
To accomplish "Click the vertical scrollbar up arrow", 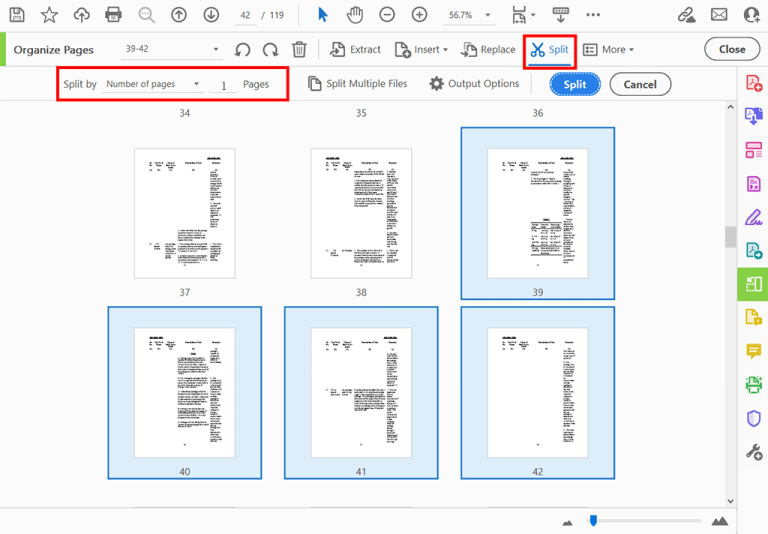I will tap(730, 107).
